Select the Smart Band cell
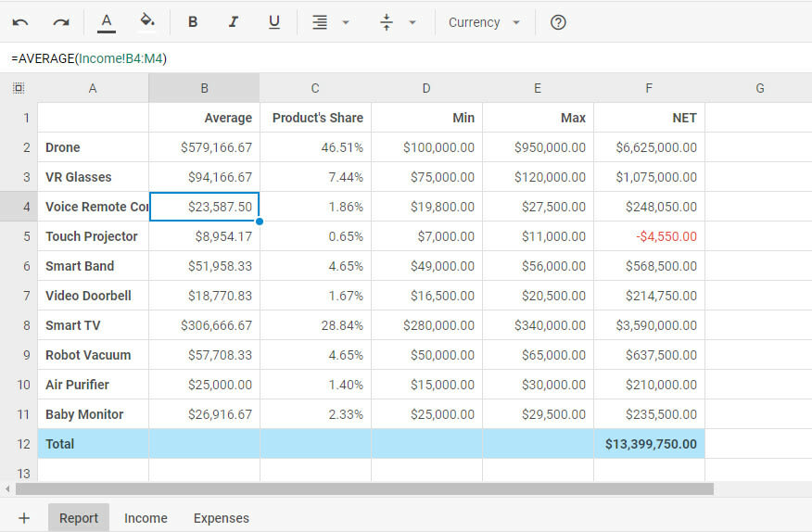 tap(94, 266)
